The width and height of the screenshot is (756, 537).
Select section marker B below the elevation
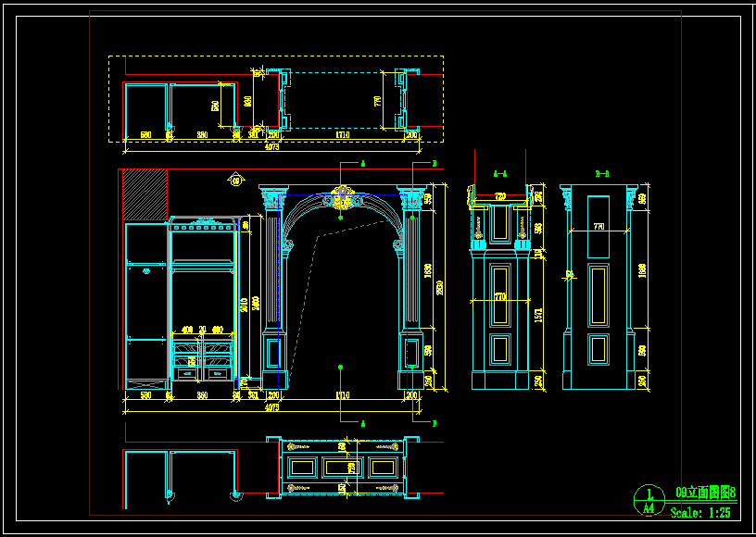click(x=434, y=423)
